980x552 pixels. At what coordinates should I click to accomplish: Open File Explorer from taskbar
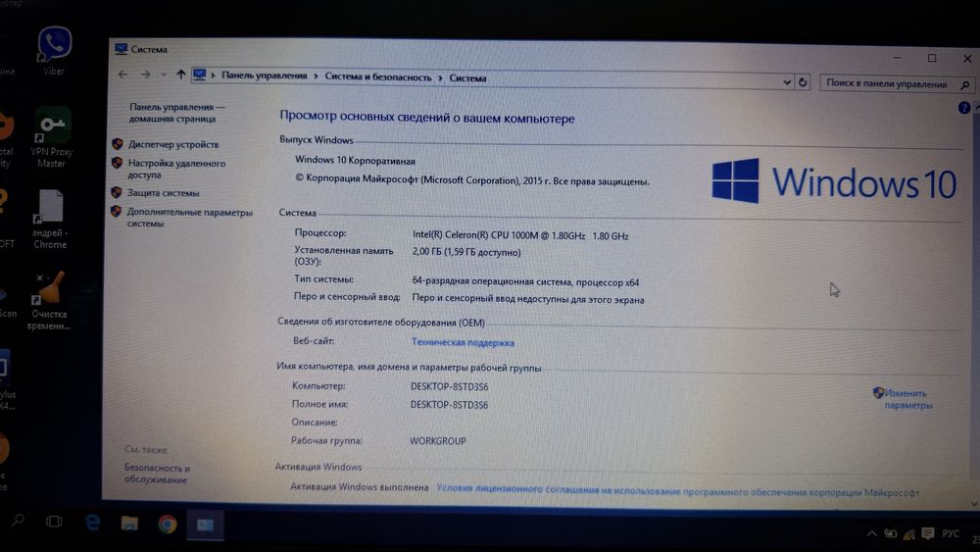click(x=129, y=524)
